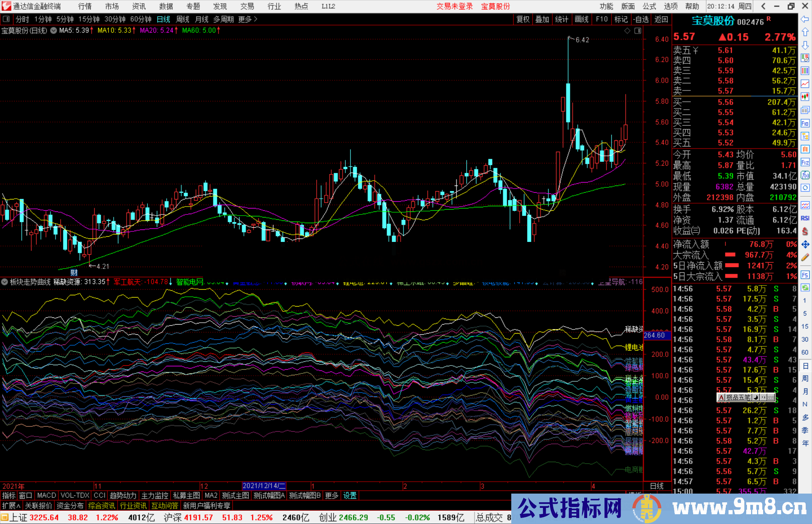Open the title bar left chevron dropdown
This screenshot has height=524, width=812.
pos(763,6)
